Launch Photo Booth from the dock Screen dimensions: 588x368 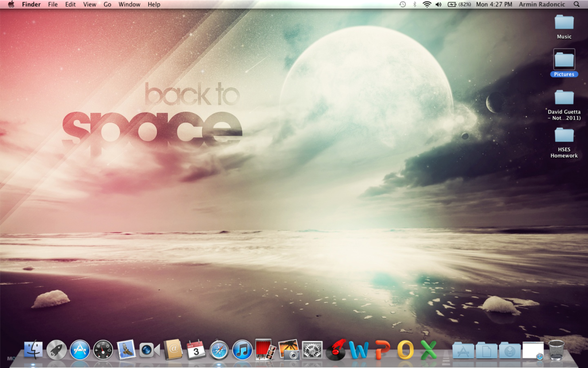tap(265, 350)
